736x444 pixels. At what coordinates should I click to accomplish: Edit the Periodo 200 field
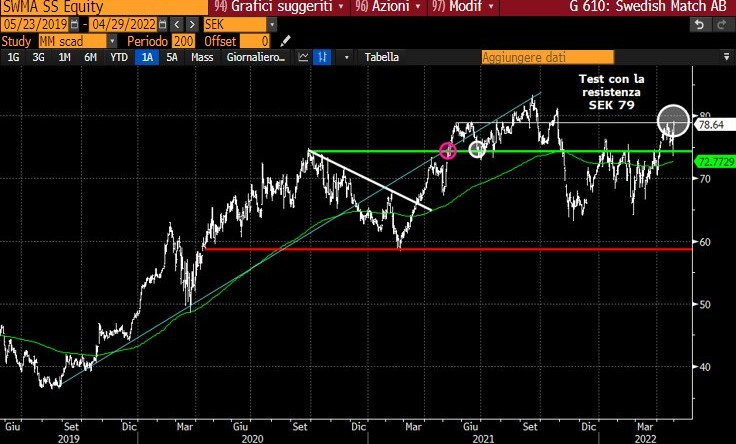[x=183, y=41]
